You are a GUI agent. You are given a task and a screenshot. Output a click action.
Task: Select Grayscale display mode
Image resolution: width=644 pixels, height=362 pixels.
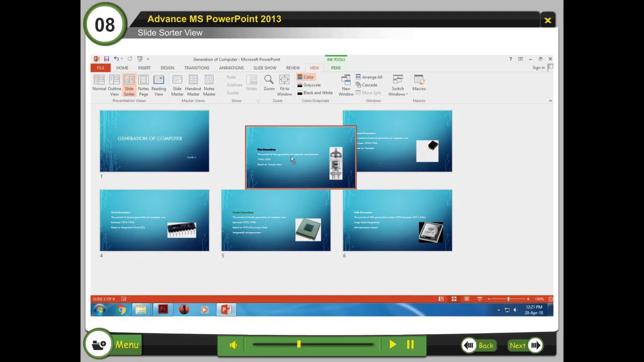(x=309, y=85)
